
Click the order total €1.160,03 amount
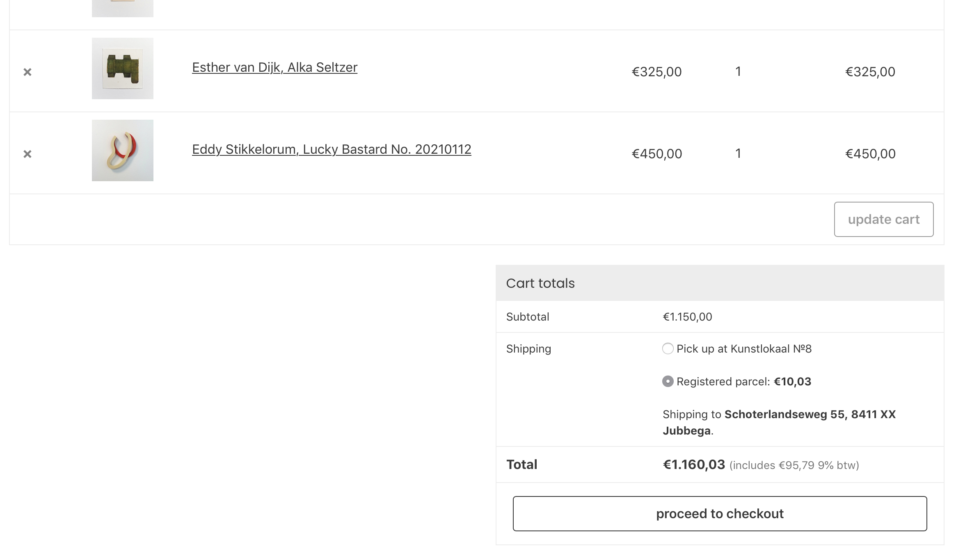pos(694,464)
